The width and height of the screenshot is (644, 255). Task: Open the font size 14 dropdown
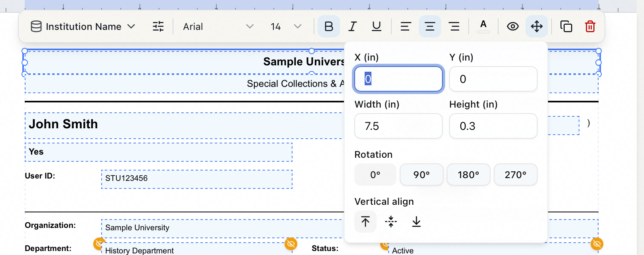point(286,27)
